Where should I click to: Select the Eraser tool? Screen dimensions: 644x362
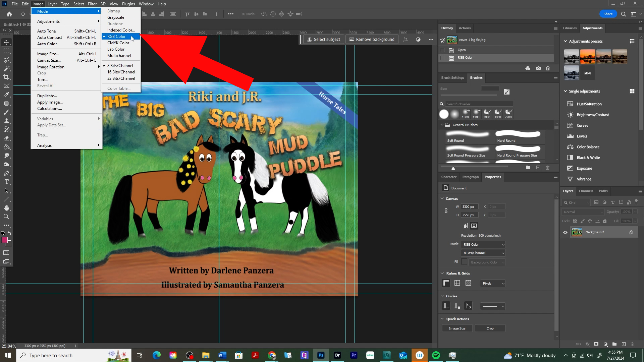coord(6,138)
